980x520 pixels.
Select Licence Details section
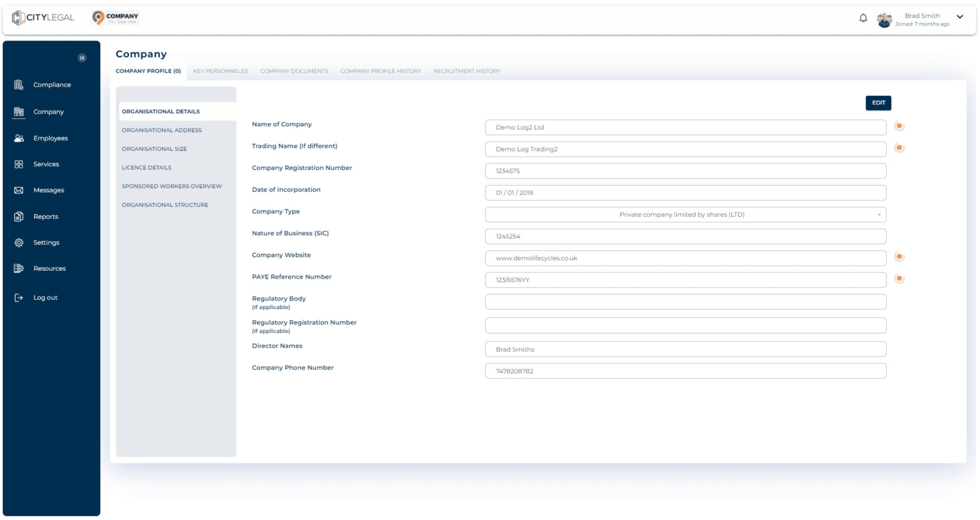point(146,168)
